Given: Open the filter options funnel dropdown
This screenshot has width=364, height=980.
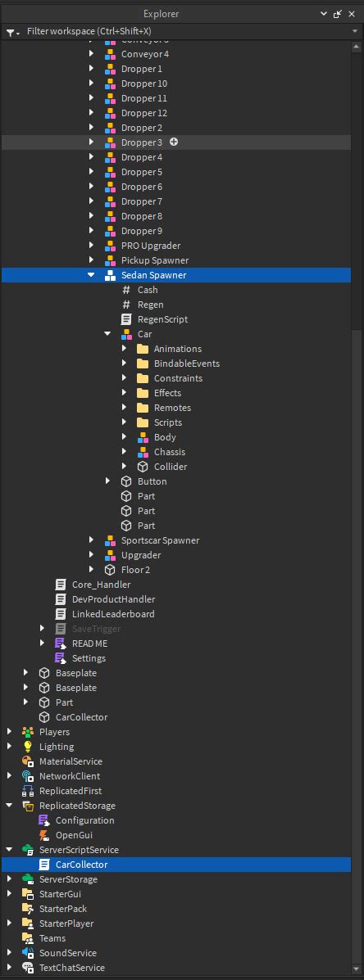Looking at the screenshot, I should click(x=12, y=31).
